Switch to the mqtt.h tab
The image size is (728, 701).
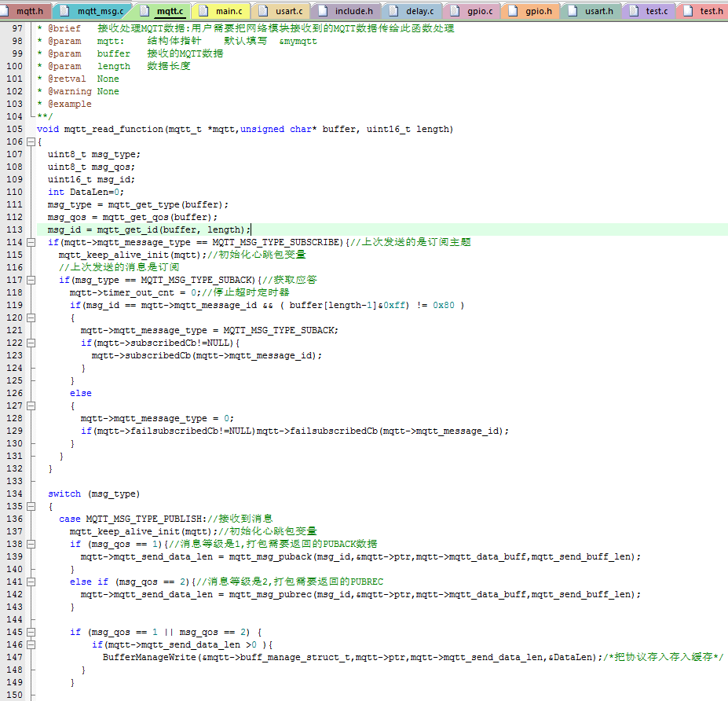(x=24, y=11)
